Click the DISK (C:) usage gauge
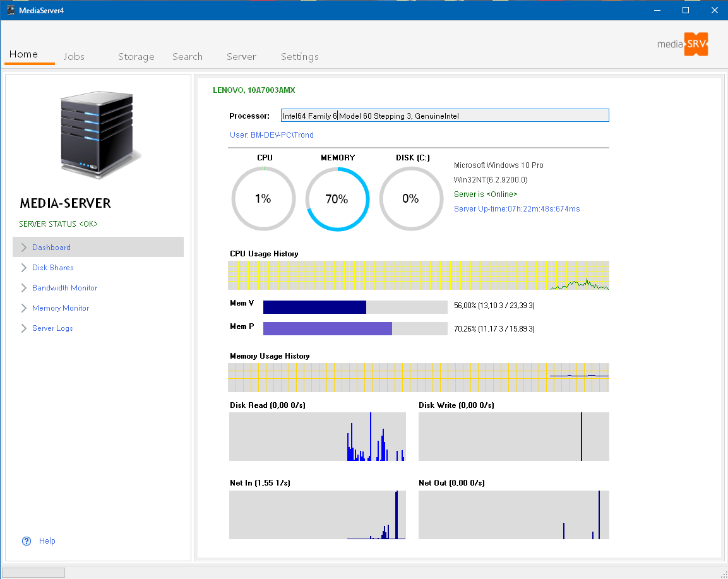Screen dimensions: 728x579 (410, 199)
